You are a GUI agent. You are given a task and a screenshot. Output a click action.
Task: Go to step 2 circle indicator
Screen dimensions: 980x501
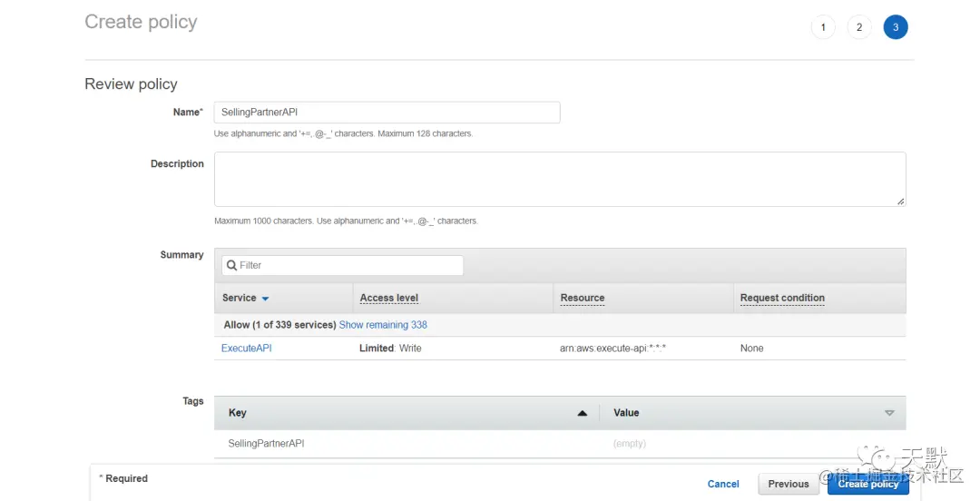[858, 27]
